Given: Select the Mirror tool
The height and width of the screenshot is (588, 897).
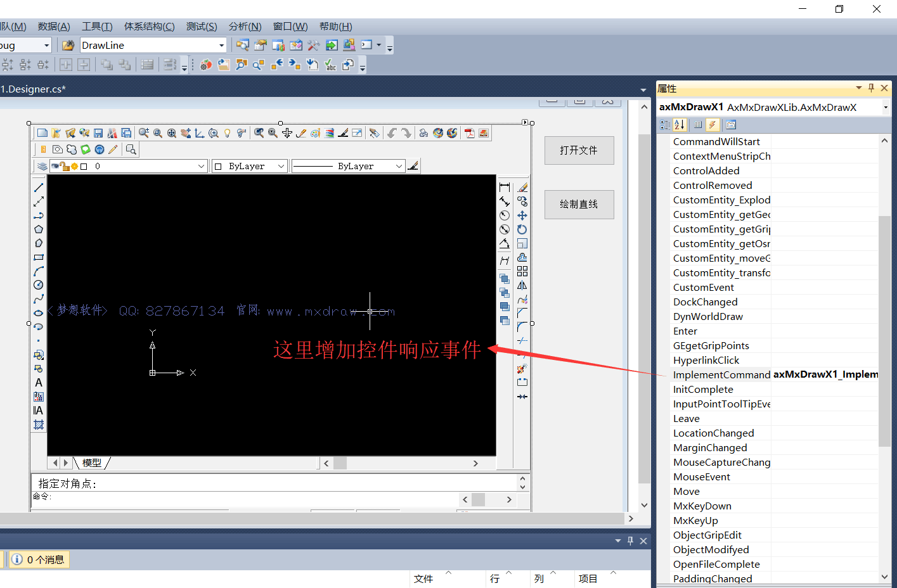Looking at the screenshot, I should click(x=522, y=285).
